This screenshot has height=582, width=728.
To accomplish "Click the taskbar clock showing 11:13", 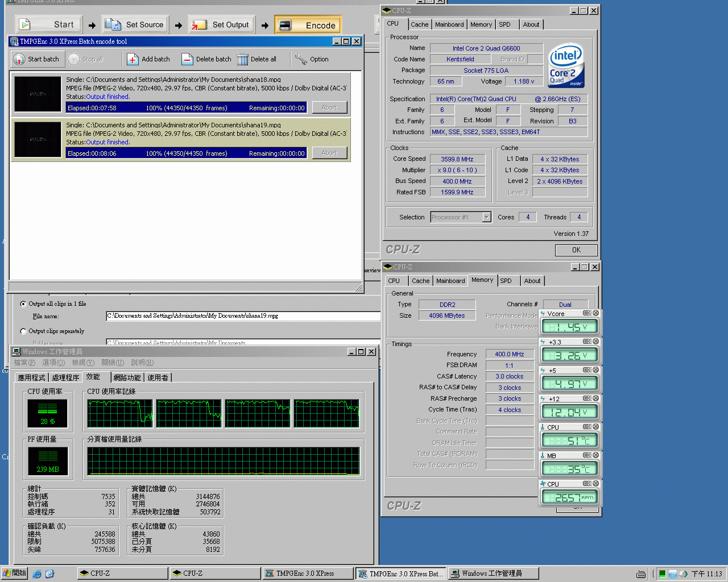I will (706, 574).
